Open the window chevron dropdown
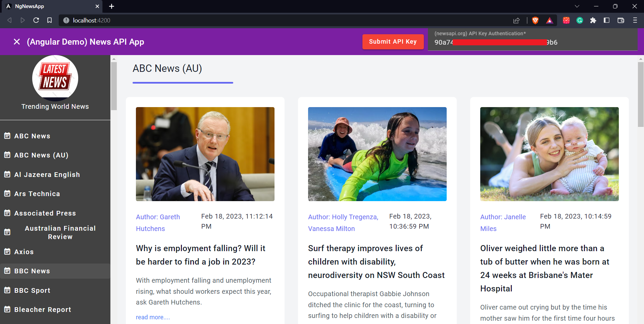This screenshot has width=644, height=324. click(577, 6)
